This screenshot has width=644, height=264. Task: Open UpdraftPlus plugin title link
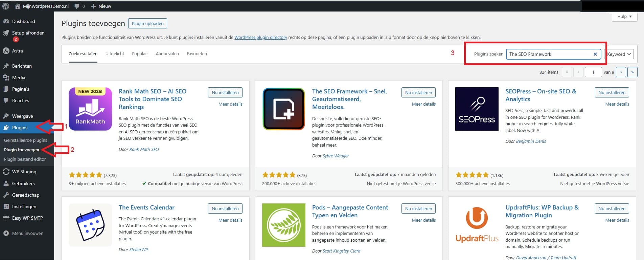click(542, 211)
